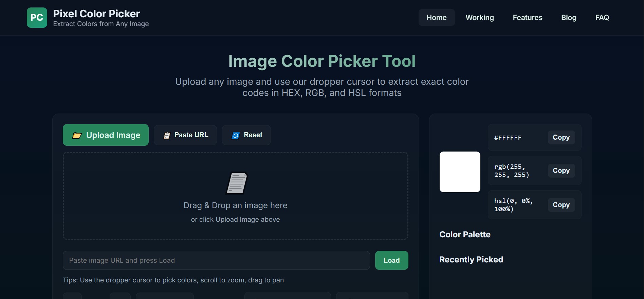644x299 pixels.
Task: Click the Drag & Drop an image here text
Action: (235, 205)
